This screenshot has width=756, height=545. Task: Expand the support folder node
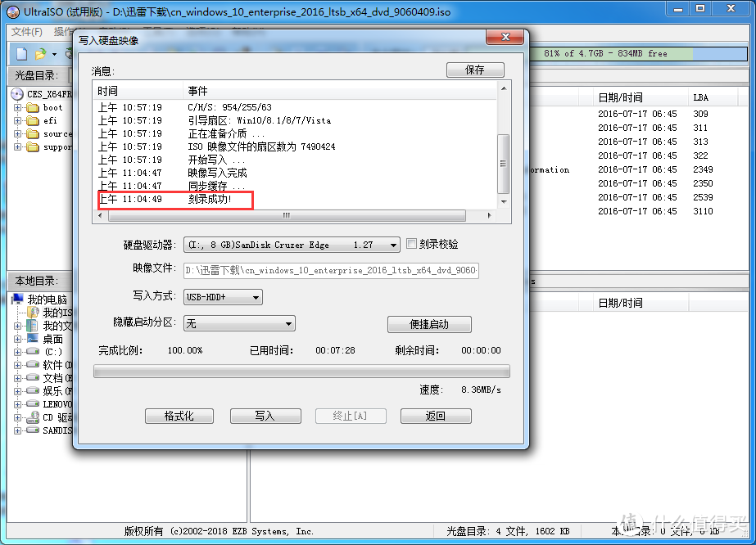pyautogui.click(x=18, y=147)
